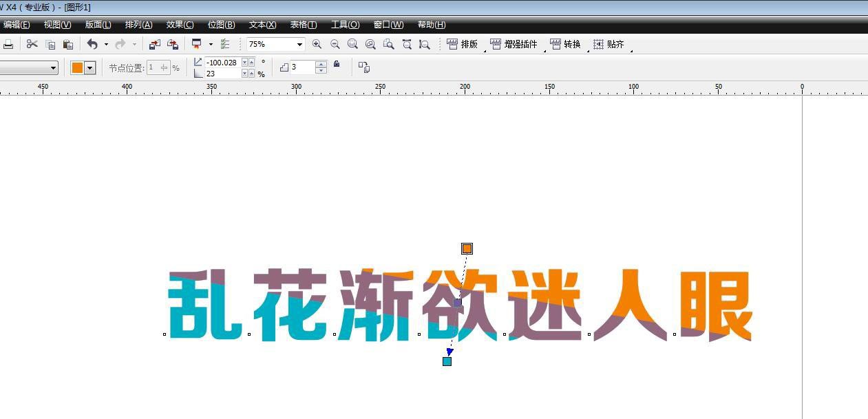The width and height of the screenshot is (868, 419).
Task: Click the lock icon on the property bar
Action: [x=337, y=63]
